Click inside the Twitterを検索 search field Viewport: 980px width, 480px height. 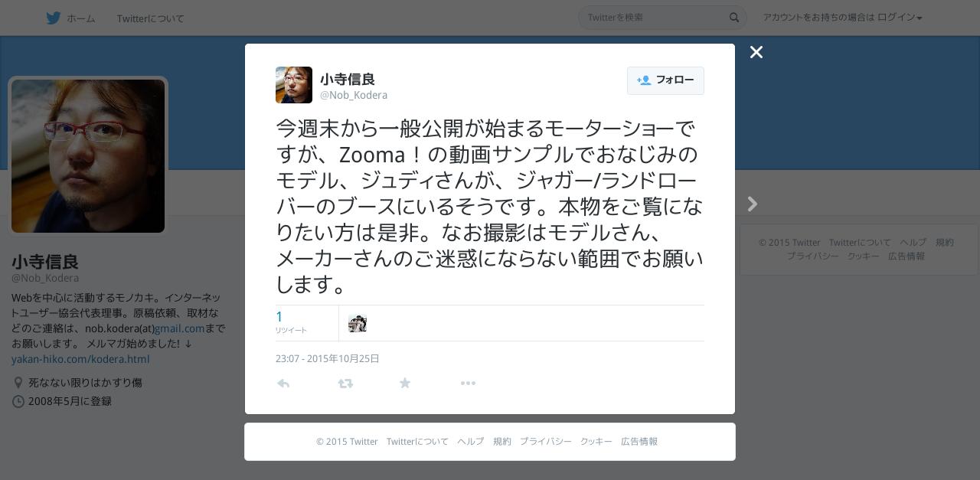click(x=655, y=18)
